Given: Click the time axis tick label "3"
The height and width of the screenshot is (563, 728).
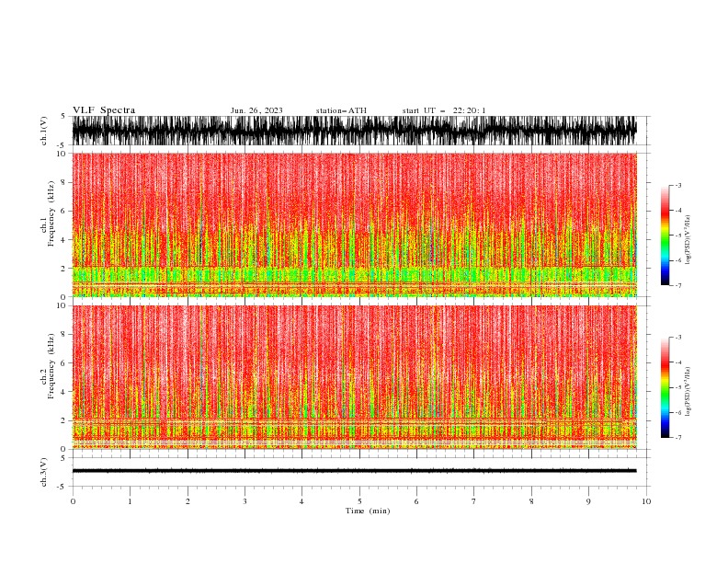Looking at the screenshot, I should (x=245, y=501).
